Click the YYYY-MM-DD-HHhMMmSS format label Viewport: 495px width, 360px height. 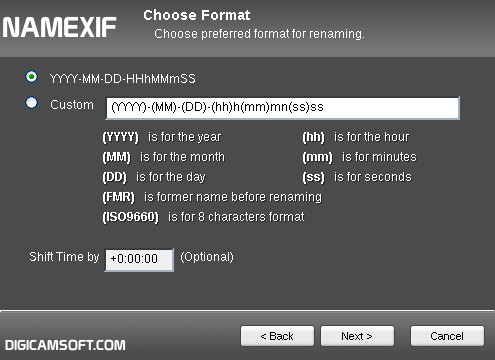pos(122,79)
